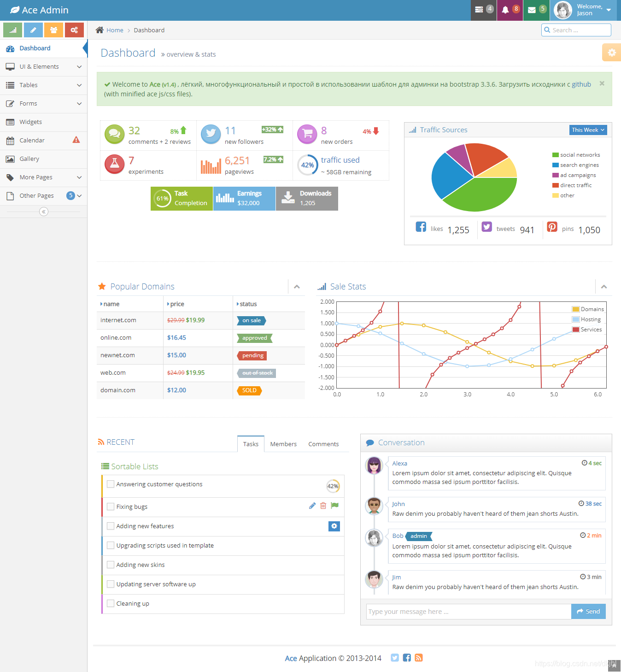This screenshot has height=672, width=621.
Task: Click the Home breadcrumb icon
Action: click(x=100, y=30)
